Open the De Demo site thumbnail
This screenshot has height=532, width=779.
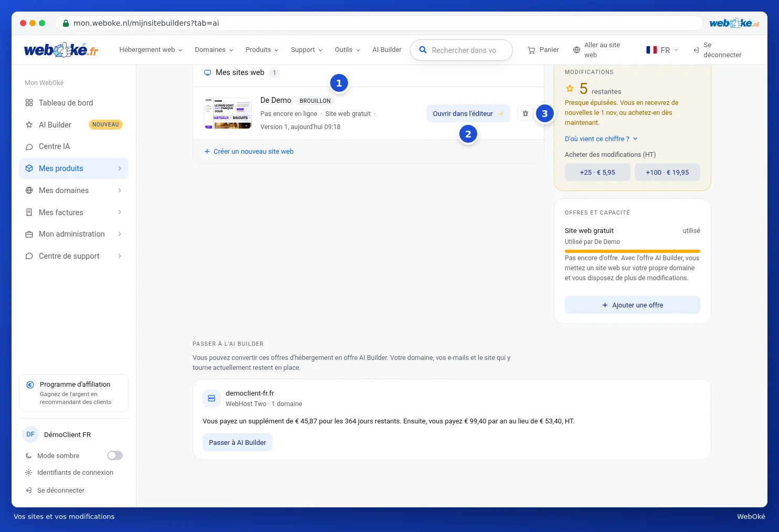[x=228, y=113]
